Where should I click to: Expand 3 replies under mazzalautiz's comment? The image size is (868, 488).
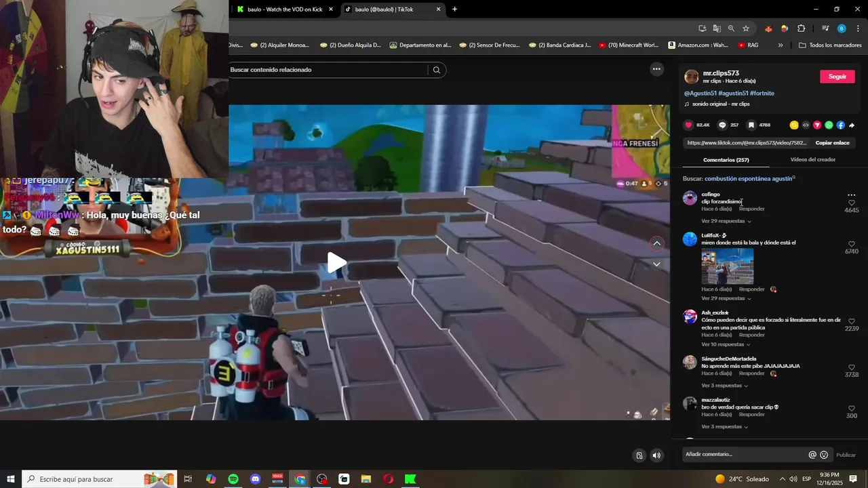[x=725, y=427]
